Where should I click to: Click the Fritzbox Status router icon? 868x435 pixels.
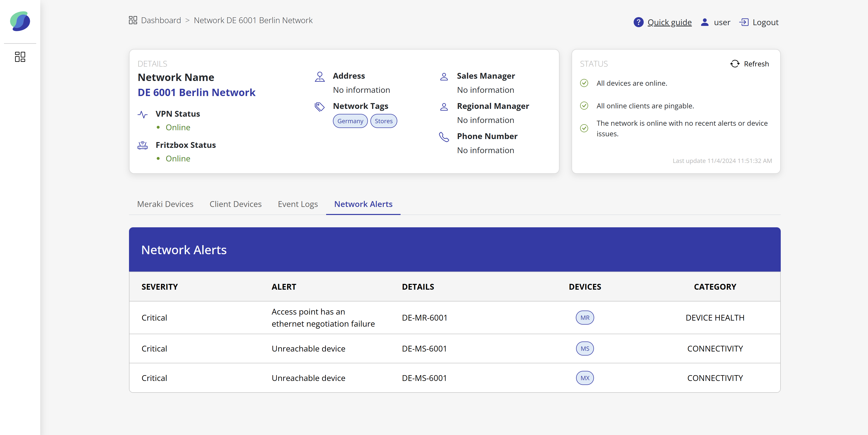point(143,145)
